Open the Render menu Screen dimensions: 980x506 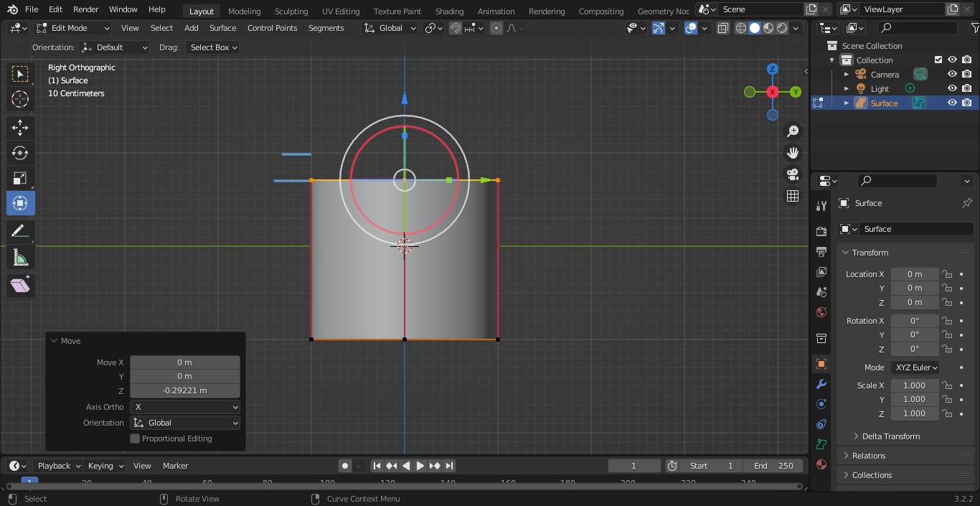(86, 9)
